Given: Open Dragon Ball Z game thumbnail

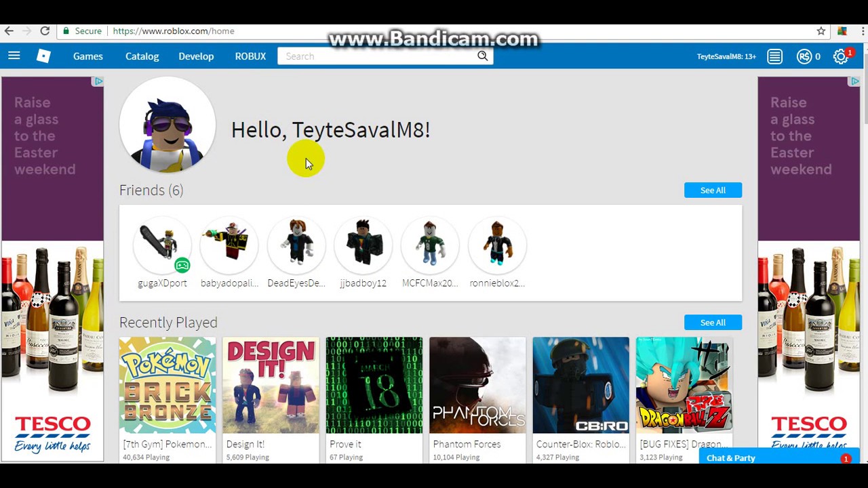Looking at the screenshot, I should [684, 385].
